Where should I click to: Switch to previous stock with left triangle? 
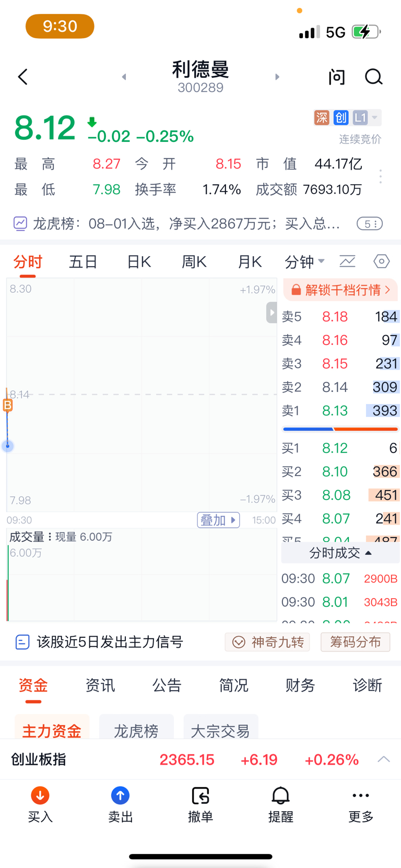coord(124,77)
